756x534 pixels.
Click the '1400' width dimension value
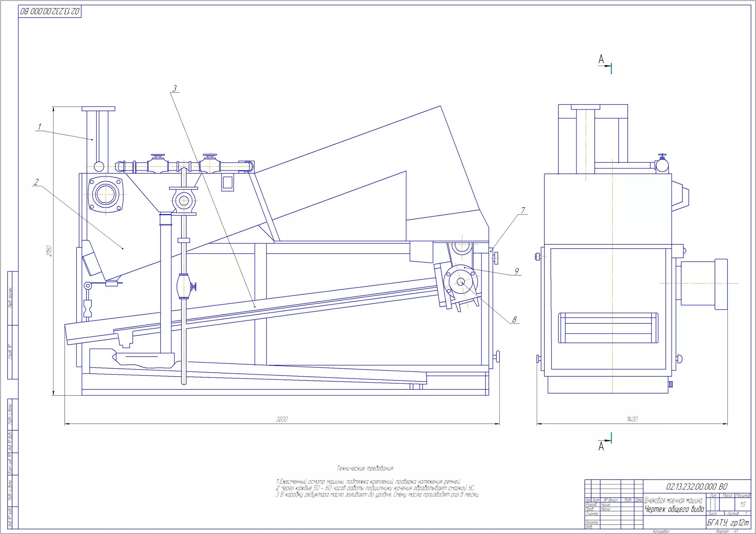632,419
